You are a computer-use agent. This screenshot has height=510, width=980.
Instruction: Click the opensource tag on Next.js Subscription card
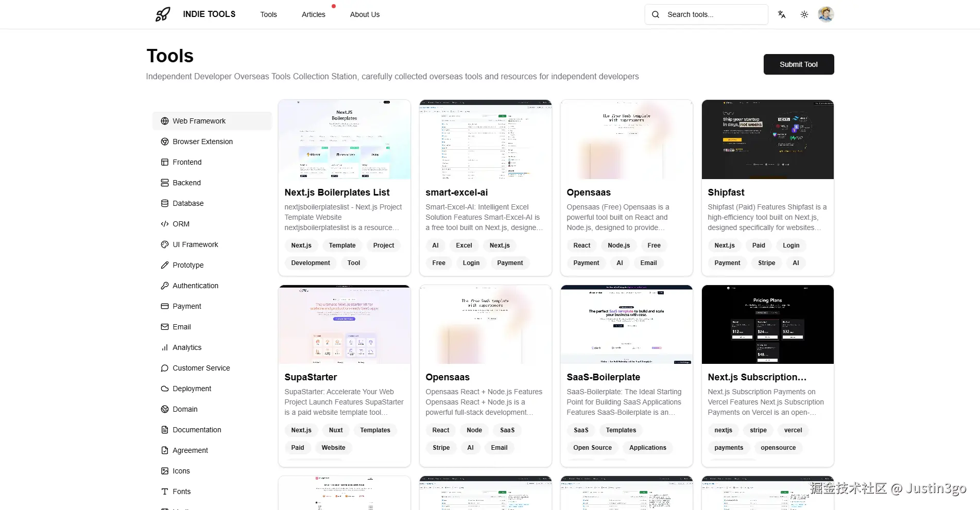coord(778,448)
